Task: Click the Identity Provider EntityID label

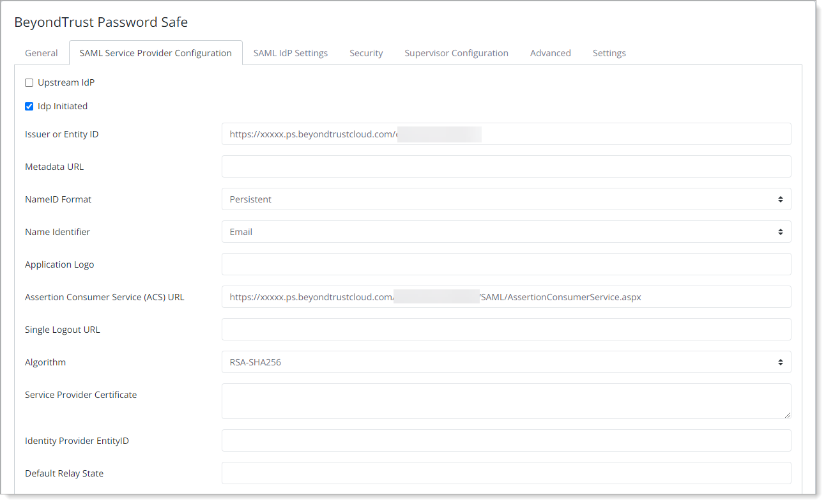Action: tap(77, 441)
